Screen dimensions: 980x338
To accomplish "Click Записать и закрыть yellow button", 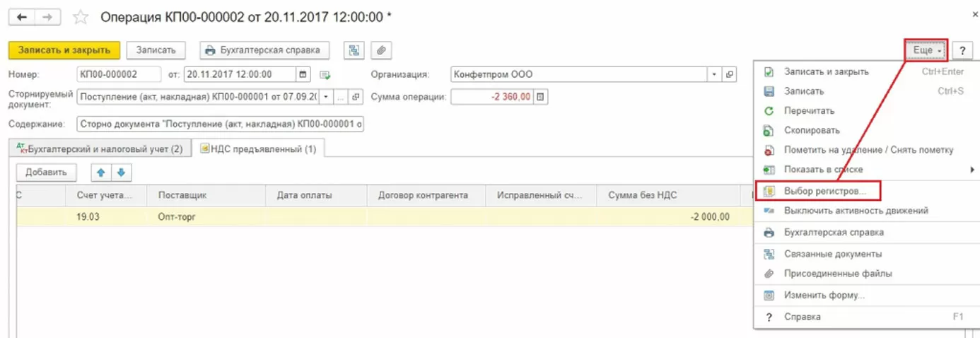I will (64, 50).
